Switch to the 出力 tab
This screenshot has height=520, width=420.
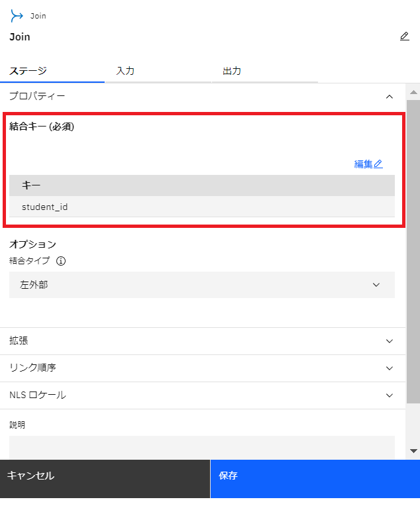pyautogui.click(x=265, y=71)
